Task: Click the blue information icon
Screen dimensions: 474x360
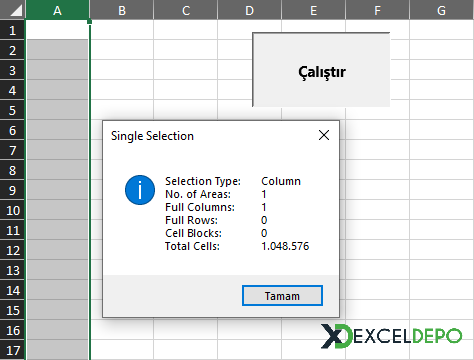Action: pos(140,190)
